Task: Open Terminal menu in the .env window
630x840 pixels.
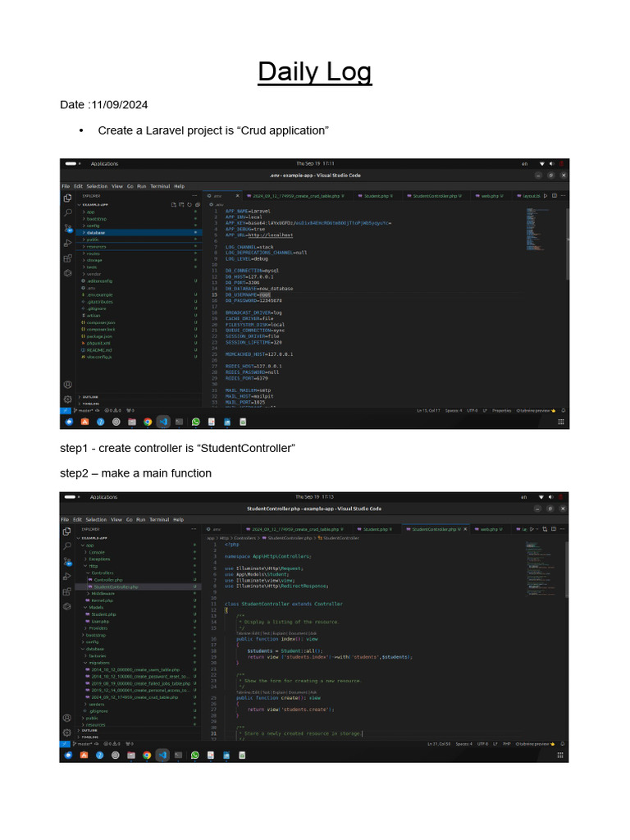Action: coord(160,186)
